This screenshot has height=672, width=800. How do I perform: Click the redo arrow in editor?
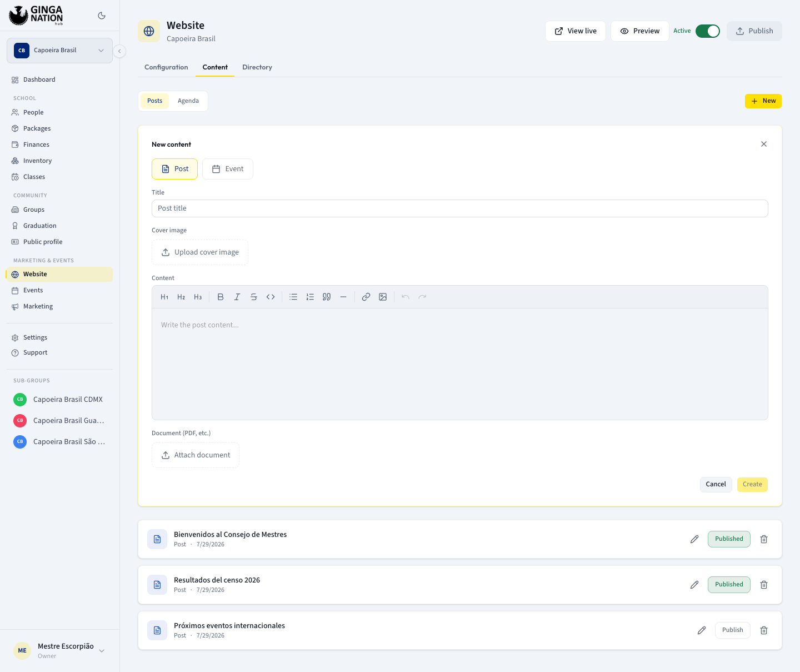pyautogui.click(x=422, y=297)
